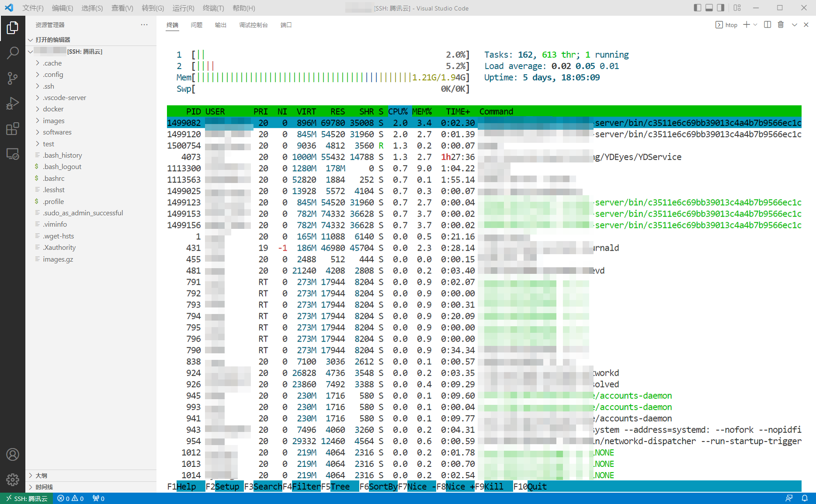Open the forwarded ports status item
816x504 pixels.
point(98,498)
